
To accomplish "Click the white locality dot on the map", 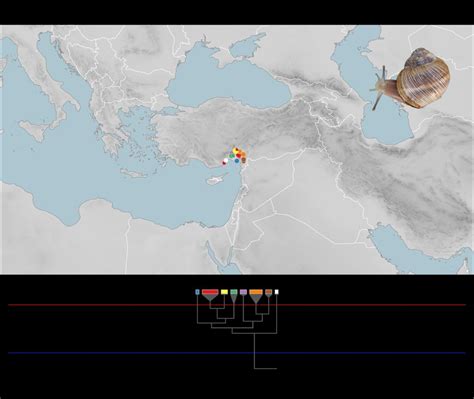I will pos(226,160).
